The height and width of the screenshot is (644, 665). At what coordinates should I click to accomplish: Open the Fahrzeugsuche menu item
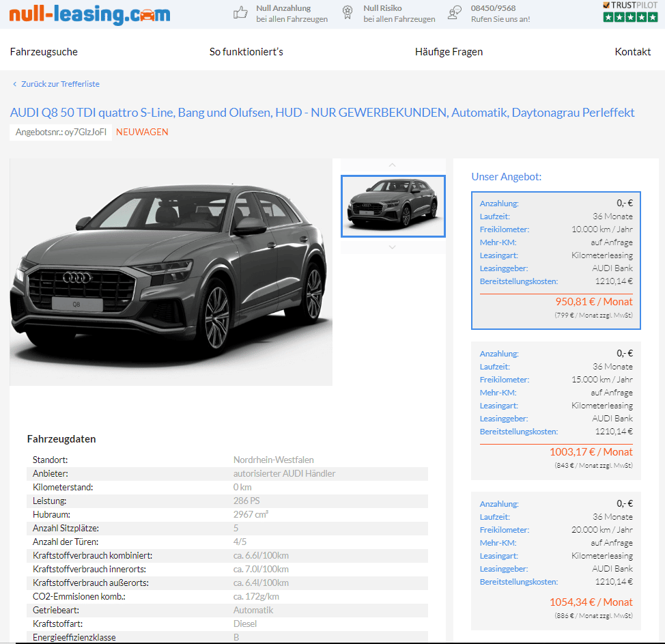[44, 52]
